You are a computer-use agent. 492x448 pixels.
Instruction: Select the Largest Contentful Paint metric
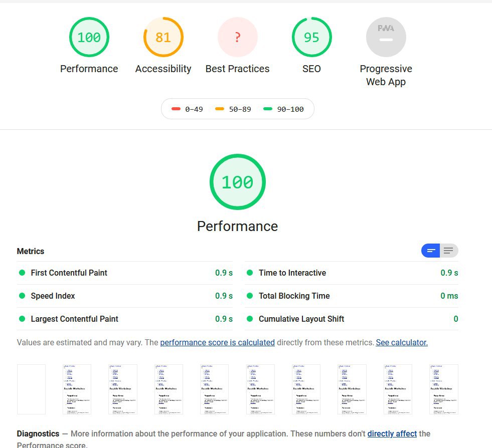pos(125,319)
